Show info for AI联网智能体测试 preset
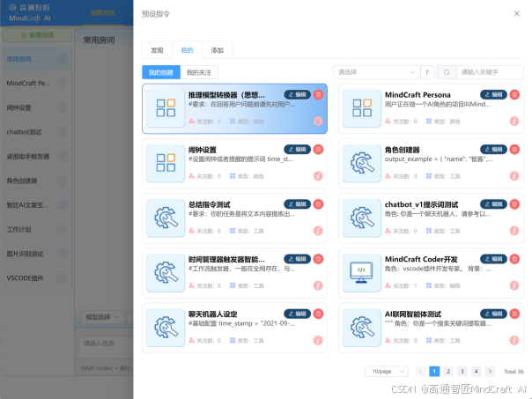Image resolution: width=532 pixels, height=399 pixels. (x=514, y=340)
